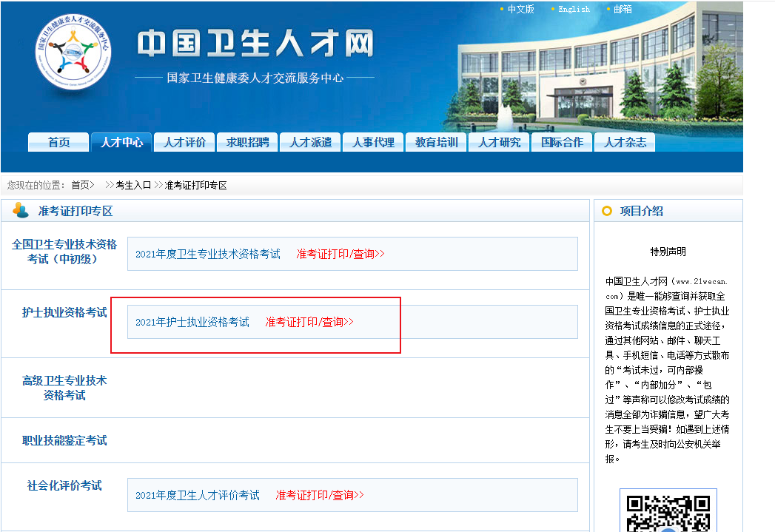The height and width of the screenshot is (532, 775).
Task: Switch language to 中文版
Action: pos(520,9)
